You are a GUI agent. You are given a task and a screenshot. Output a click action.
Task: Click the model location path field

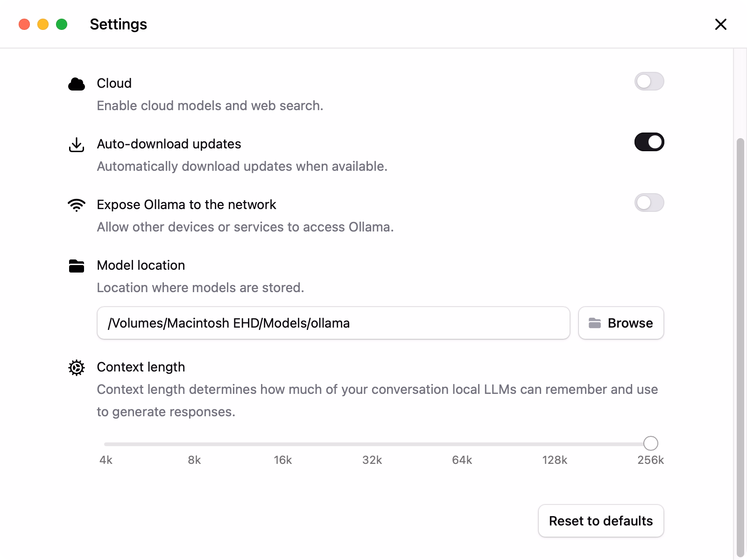point(333,323)
